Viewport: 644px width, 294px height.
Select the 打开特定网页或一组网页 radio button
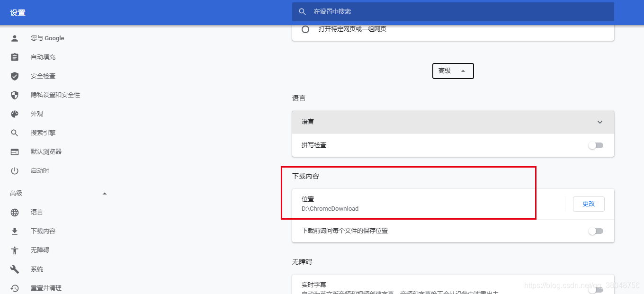[305, 29]
